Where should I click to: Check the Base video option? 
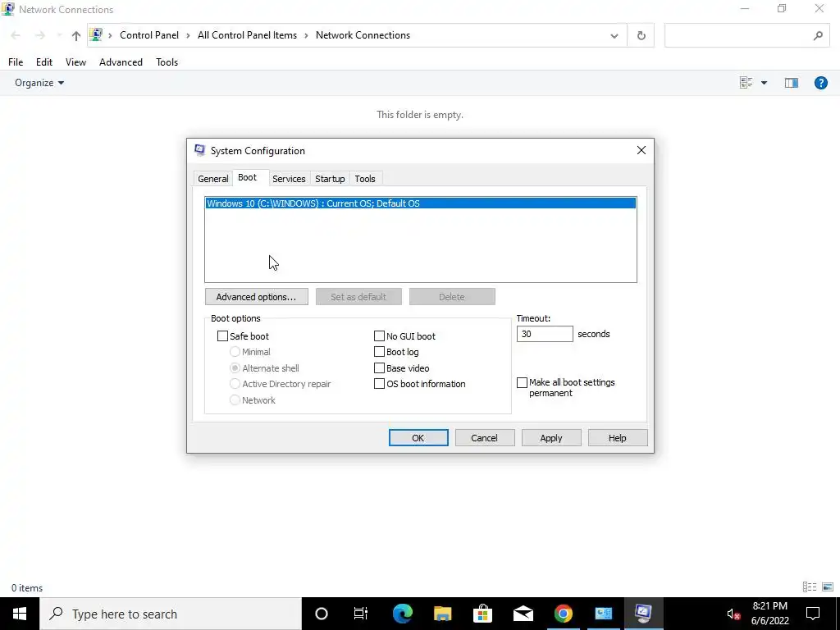[x=379, y=368]
